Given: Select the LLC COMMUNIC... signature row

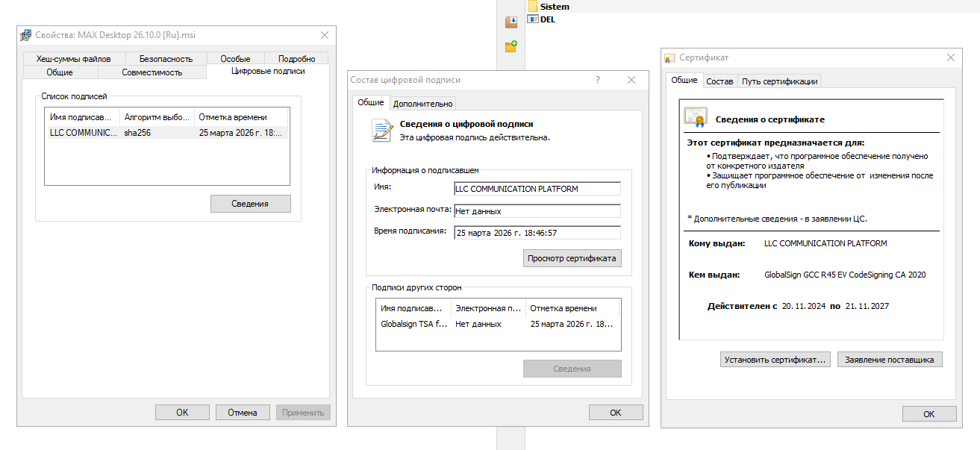Looking at the screenshot, I should coord(166,133).
